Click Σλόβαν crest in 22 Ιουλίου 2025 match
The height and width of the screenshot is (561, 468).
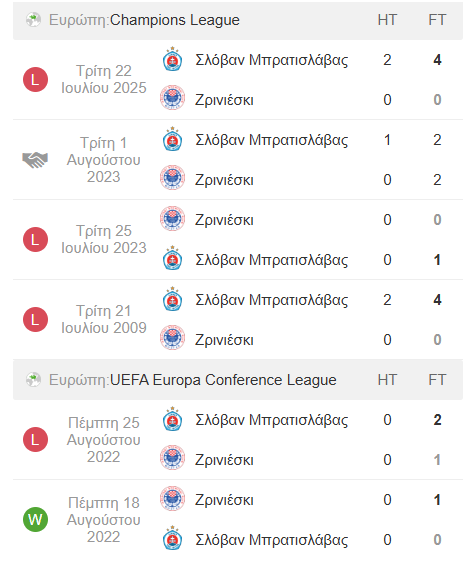[x=172, y=59]
